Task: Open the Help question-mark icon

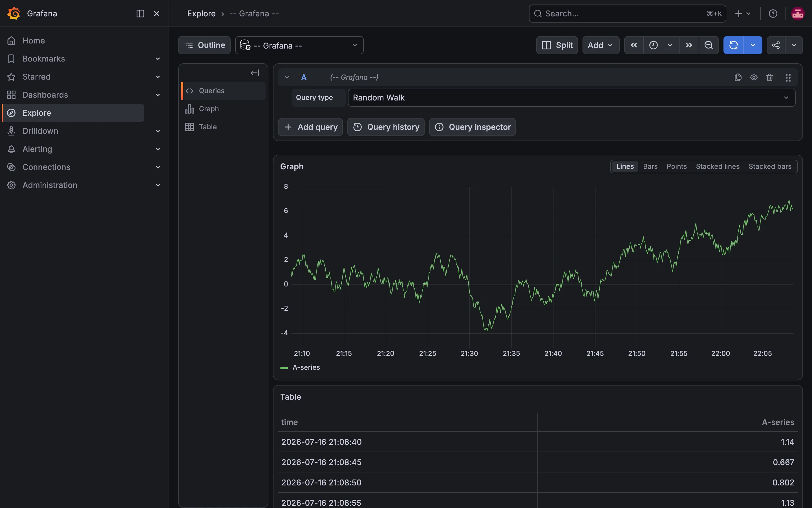Action: tap(773, 14)
